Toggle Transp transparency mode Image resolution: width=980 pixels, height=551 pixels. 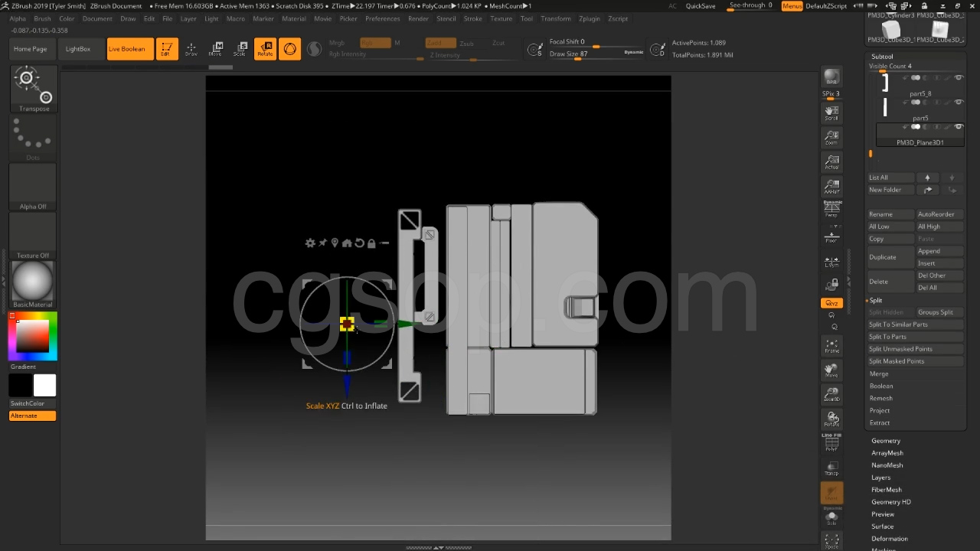[831, 468]
